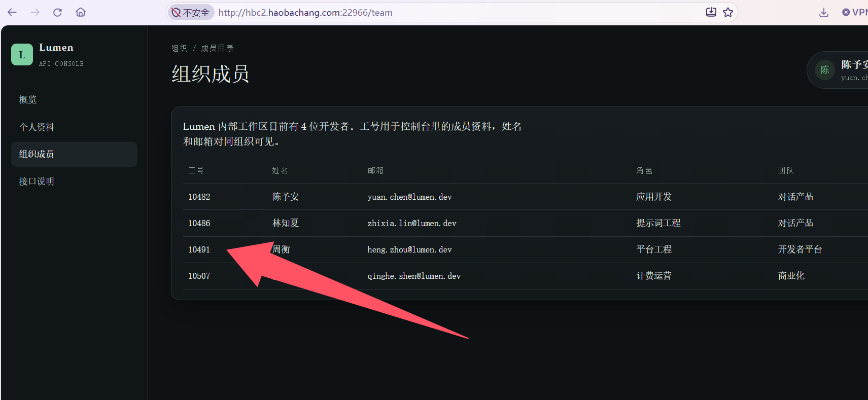868x400 pixels.
Task: Click the 组织 breadcrumb link
Action: click(179, 48)
